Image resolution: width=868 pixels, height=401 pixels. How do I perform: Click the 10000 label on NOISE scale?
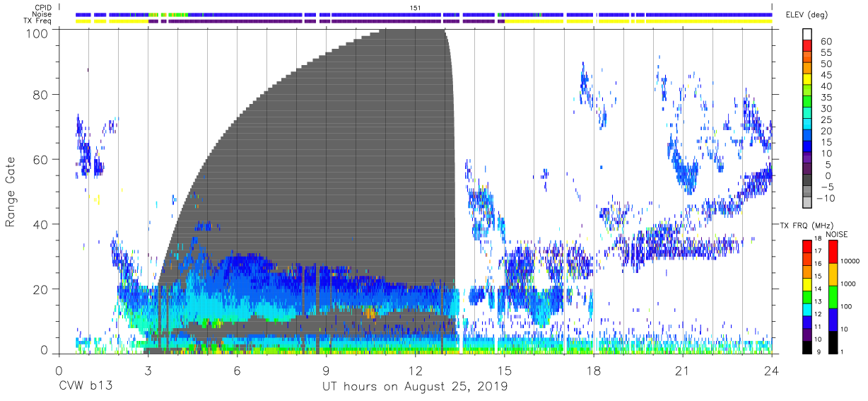(x=852, y=260)
